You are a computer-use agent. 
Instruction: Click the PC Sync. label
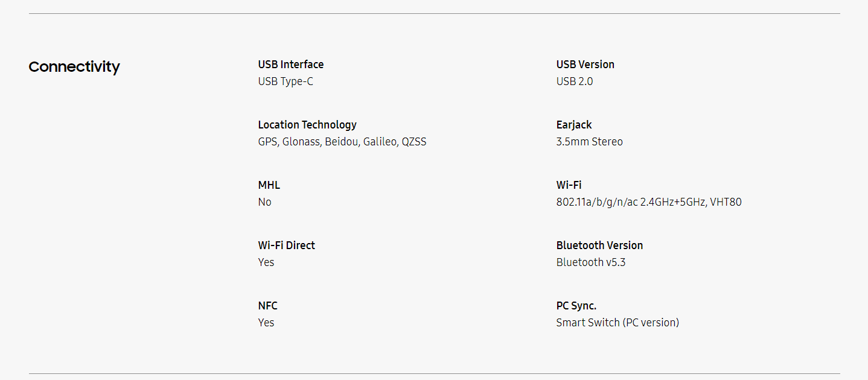[576, 306]
